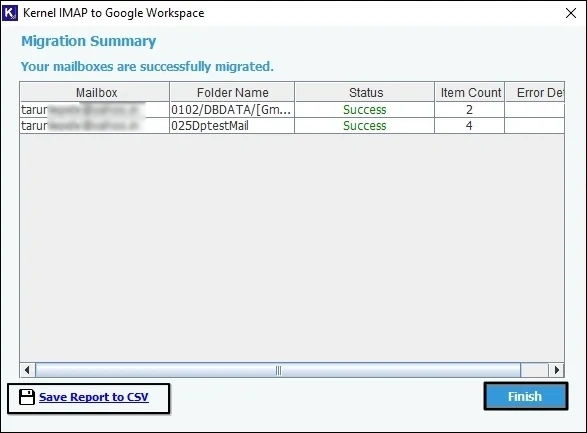Viewport: 587px width, 433px height.
Task: Close the Kernel IMAP window
Action: point(571,13)
